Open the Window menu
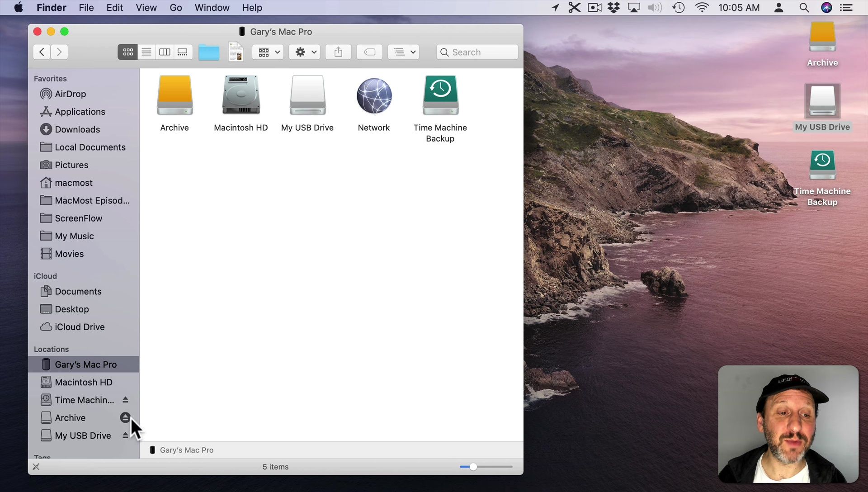868x492 pixels. (212, 8)
